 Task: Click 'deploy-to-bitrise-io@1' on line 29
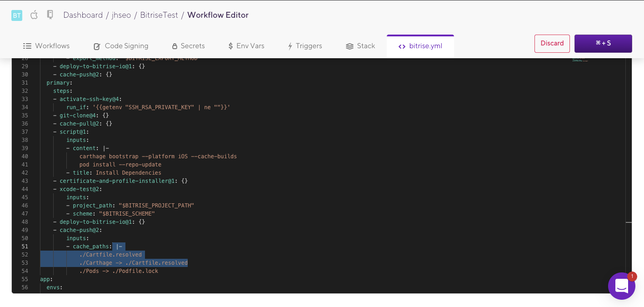99,66
